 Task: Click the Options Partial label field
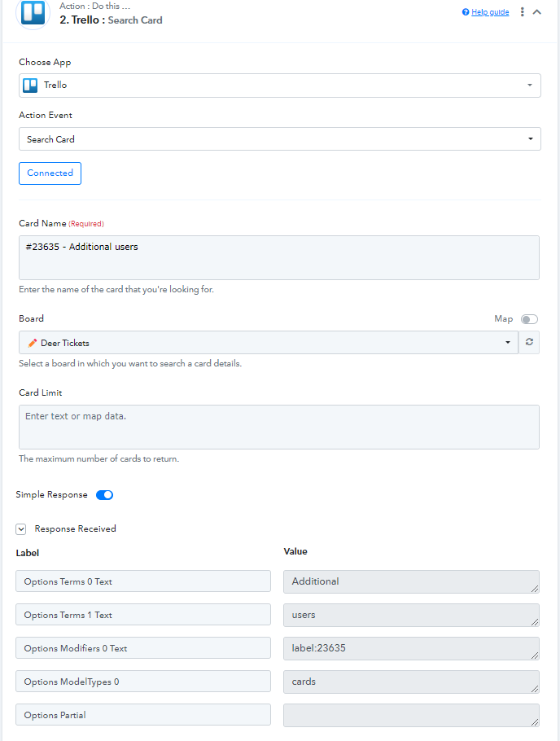(x=143, y=715)
